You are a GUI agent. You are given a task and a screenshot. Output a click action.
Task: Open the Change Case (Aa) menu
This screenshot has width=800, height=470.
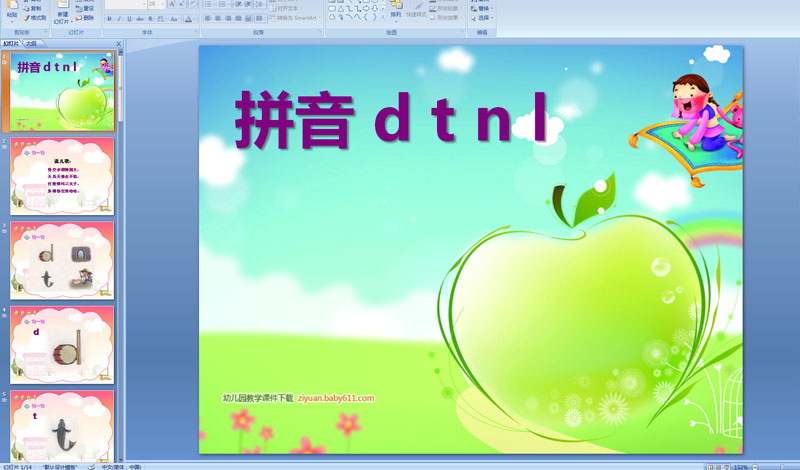(x=174, y=19)
